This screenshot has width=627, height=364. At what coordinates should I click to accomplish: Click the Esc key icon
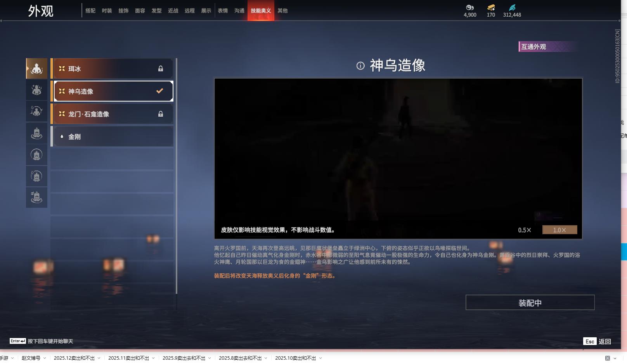tap(590, 342)
